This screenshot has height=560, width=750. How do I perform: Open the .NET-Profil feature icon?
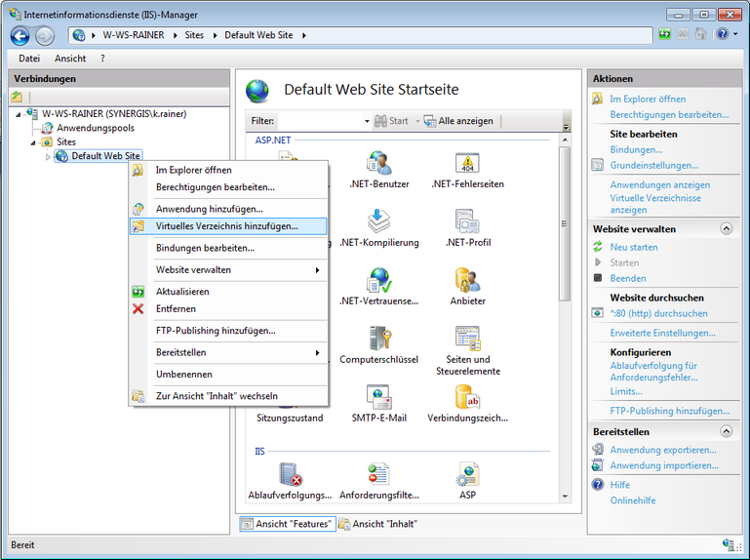(x=467, y=221)
